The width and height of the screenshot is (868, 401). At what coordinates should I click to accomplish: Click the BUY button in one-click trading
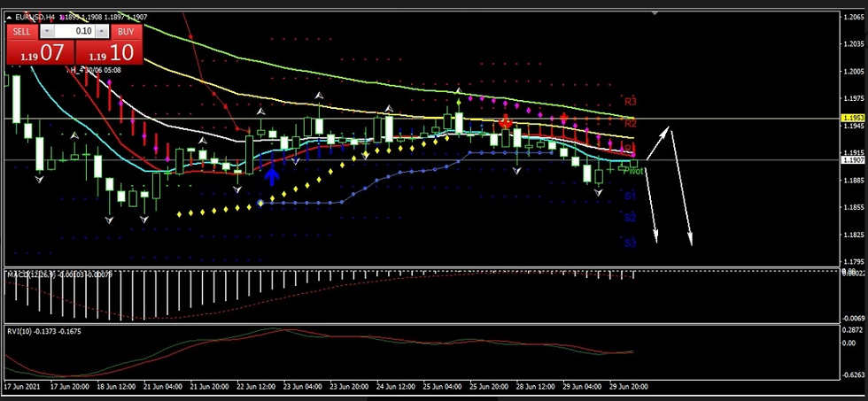127,31
